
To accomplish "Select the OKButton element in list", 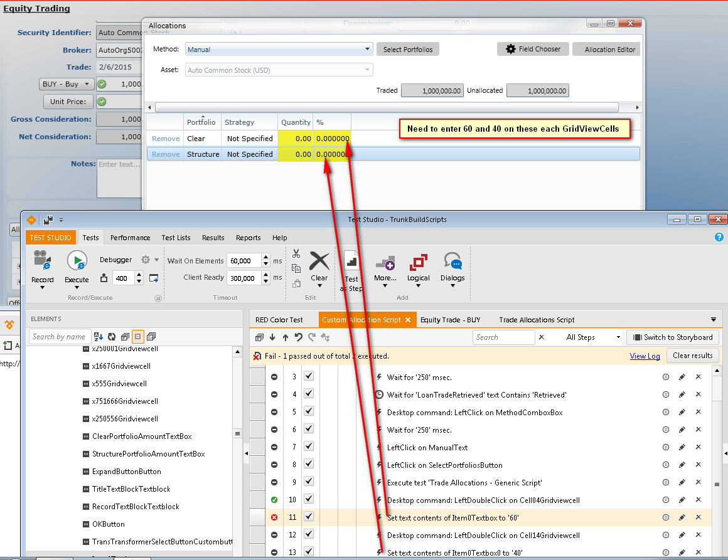I will [108, 524].
